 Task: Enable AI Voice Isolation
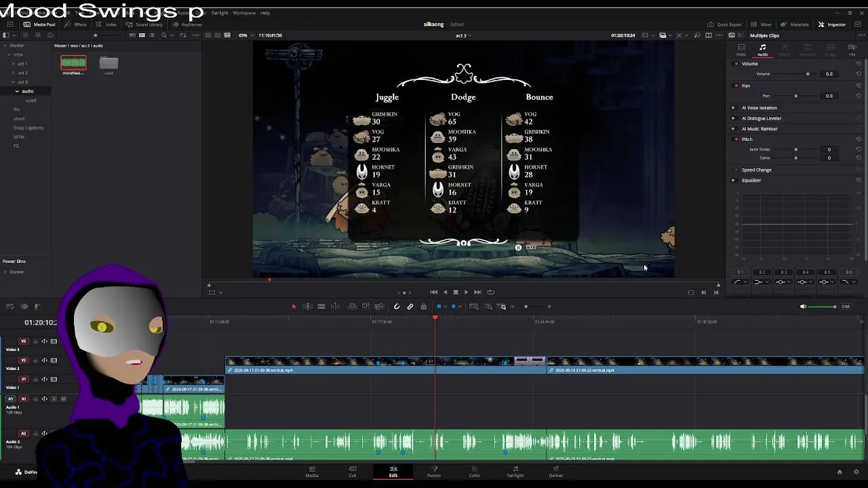[x=733, y=108]
